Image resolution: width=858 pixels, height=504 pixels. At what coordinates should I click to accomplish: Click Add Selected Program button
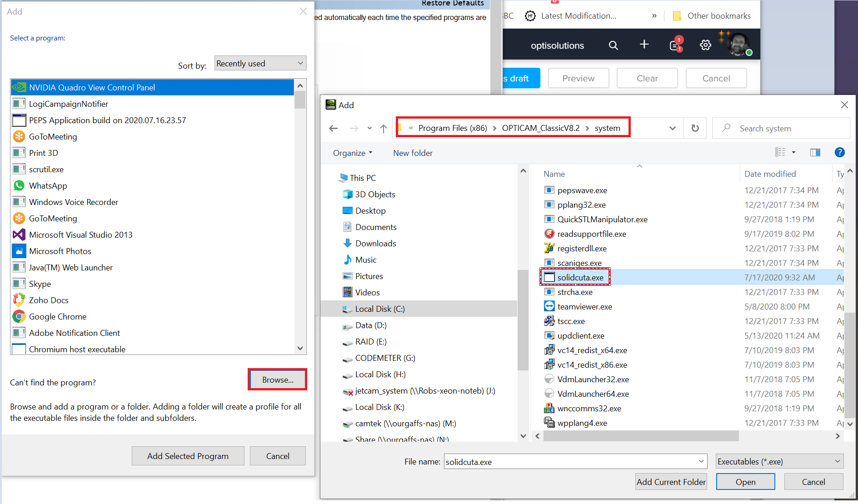coord(188,456)
